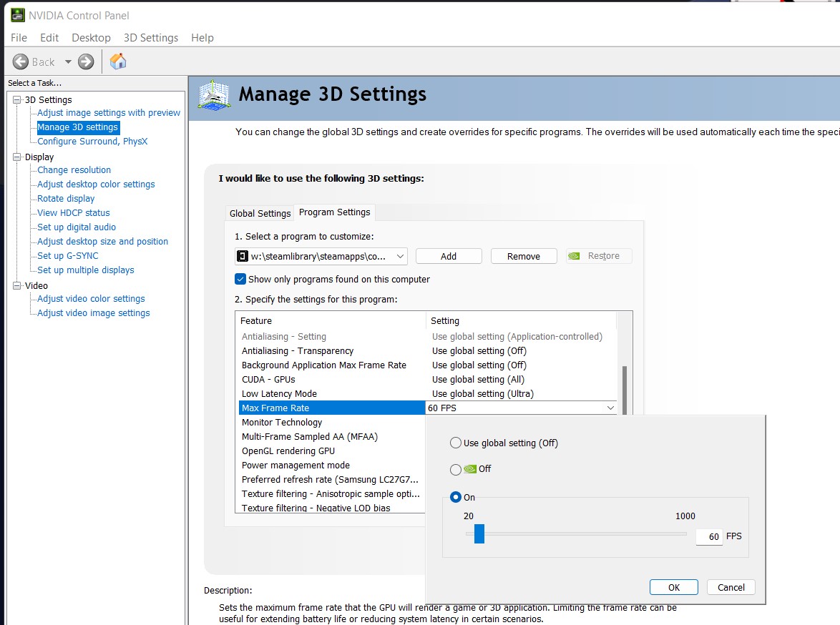This screenshot has height=625, width=840.
Task: Switch to the Global Settings tab
Action: [x=260, y=213]
